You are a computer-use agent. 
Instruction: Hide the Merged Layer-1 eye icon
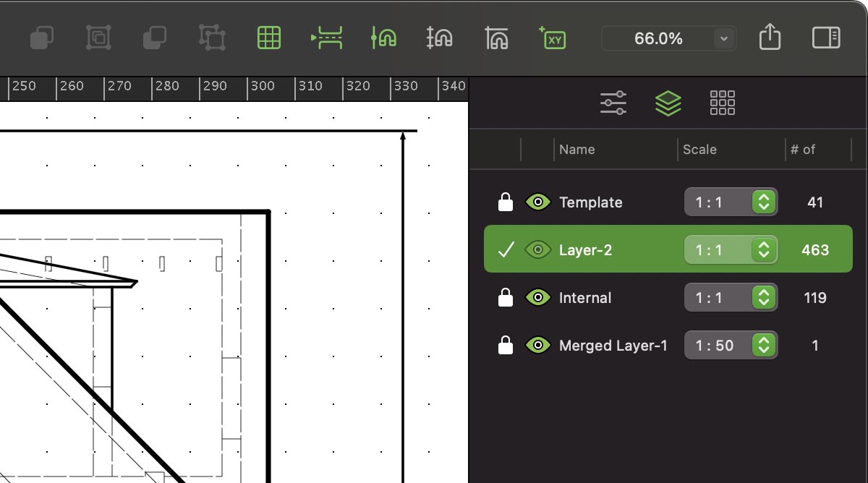click(x=537, y=346)
